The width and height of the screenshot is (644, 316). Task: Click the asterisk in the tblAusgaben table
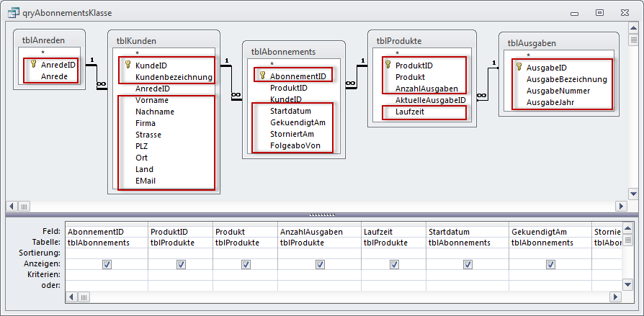(529, 55)
